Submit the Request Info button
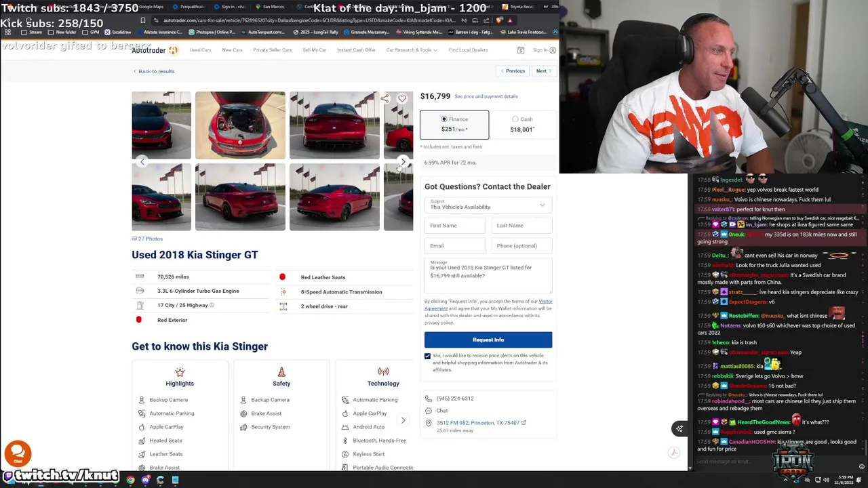This screenshot has width=868, height=488. point(488,340)
